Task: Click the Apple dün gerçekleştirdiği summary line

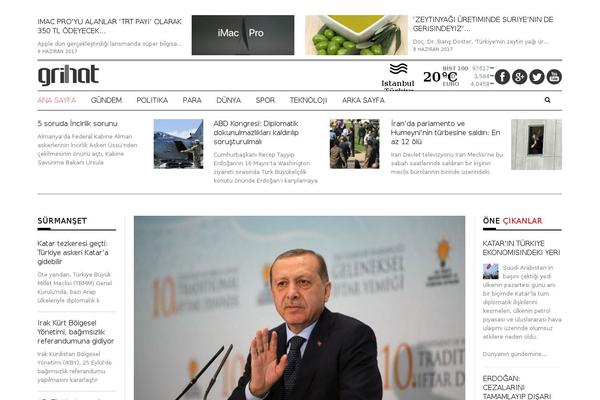Action: pos(110,44)
